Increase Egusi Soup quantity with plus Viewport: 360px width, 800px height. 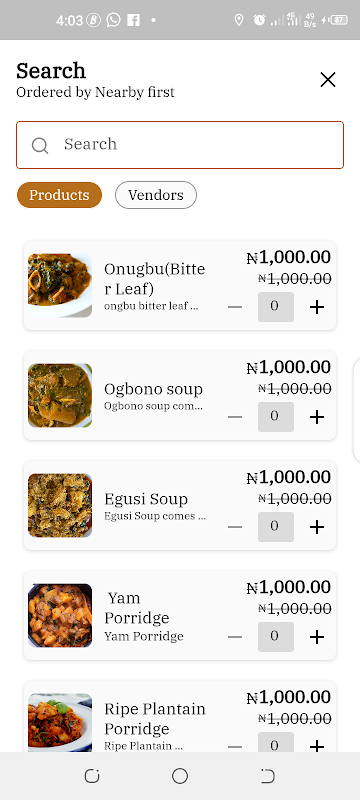coord(317,527)
